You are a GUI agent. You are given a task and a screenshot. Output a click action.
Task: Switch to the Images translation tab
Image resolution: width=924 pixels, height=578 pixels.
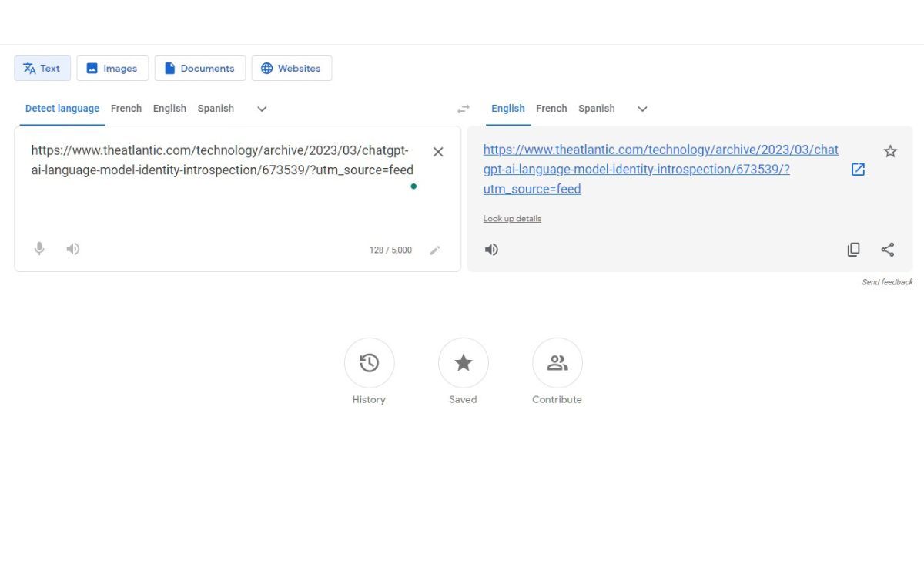112,68
